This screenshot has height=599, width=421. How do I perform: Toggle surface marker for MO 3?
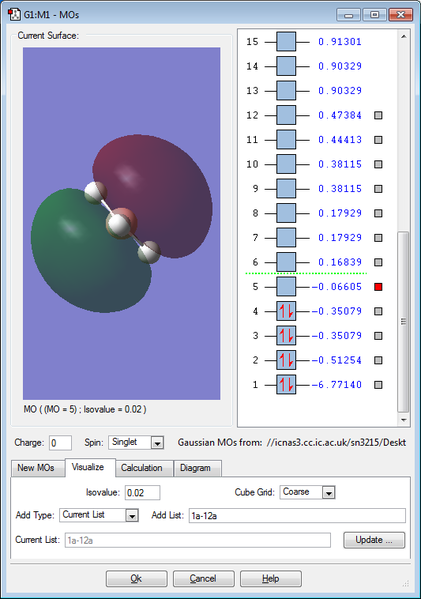click(x=378, y=335)
